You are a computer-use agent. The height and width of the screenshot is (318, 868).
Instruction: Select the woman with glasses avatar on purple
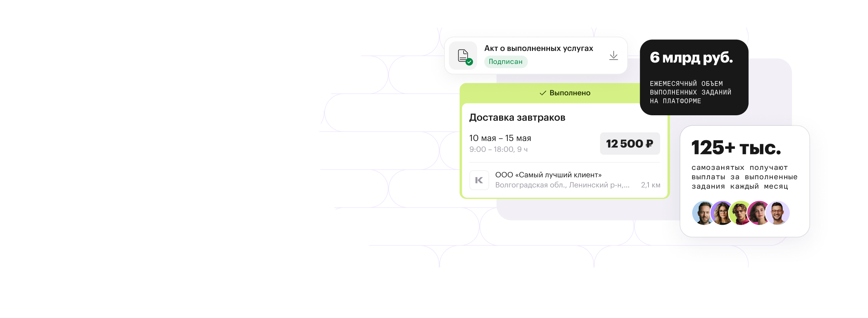tap(722, 213)
